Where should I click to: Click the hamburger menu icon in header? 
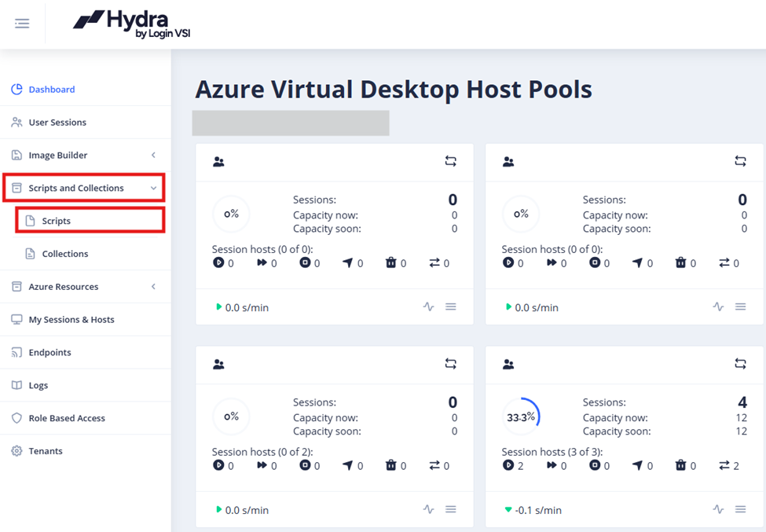click(x=22, y=24)
